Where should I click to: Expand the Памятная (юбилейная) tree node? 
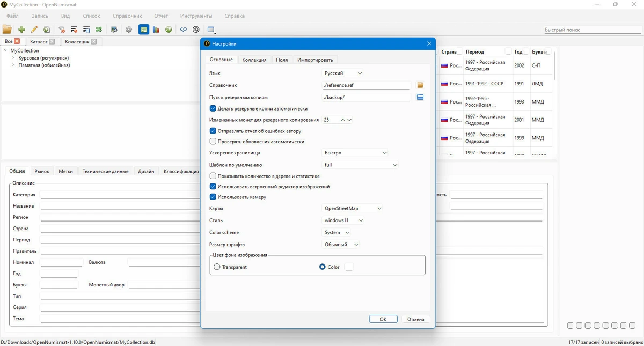13,65
